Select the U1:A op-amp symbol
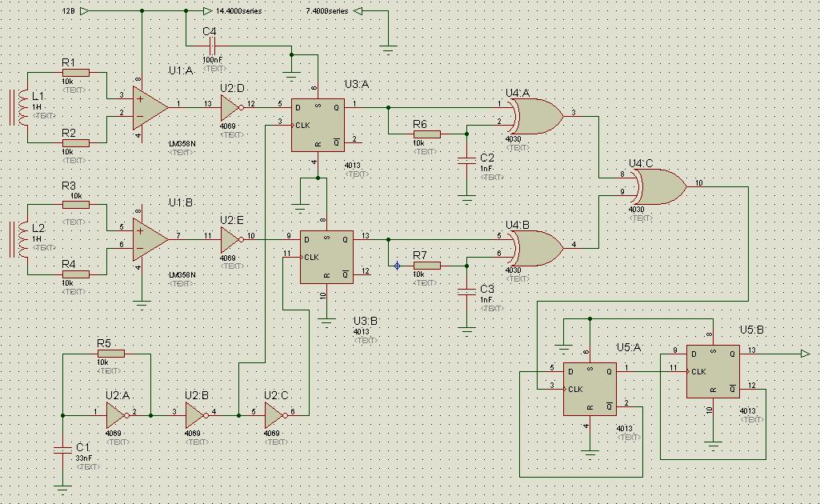820x504 pixels. tap(150, 108)
